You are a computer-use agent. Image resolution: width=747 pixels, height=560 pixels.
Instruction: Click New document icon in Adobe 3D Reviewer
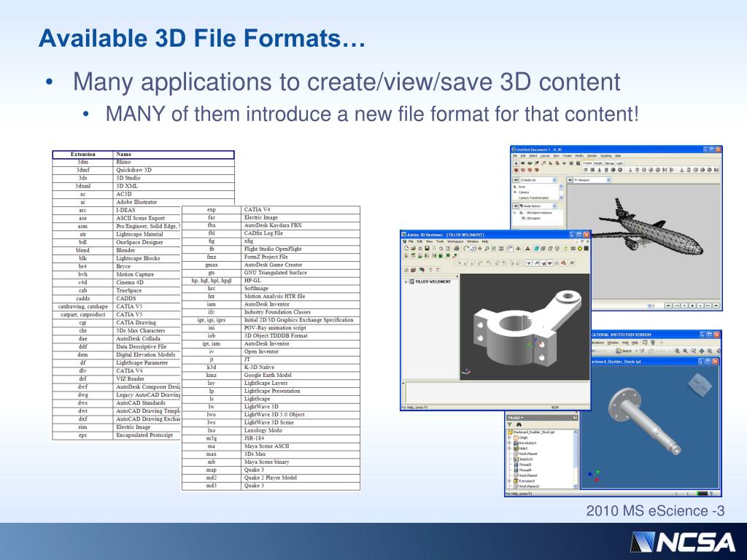(x=406, y=249)
